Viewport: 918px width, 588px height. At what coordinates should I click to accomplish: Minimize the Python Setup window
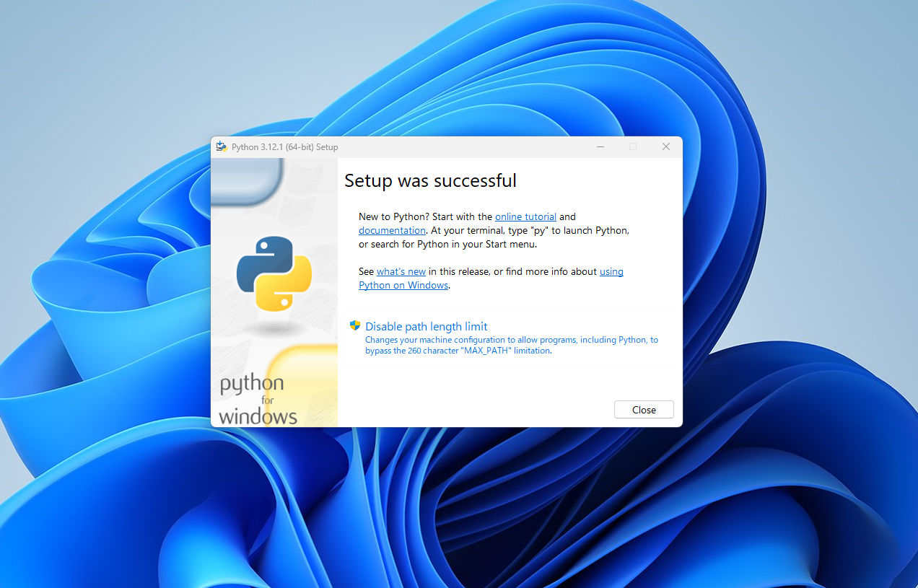600,146
